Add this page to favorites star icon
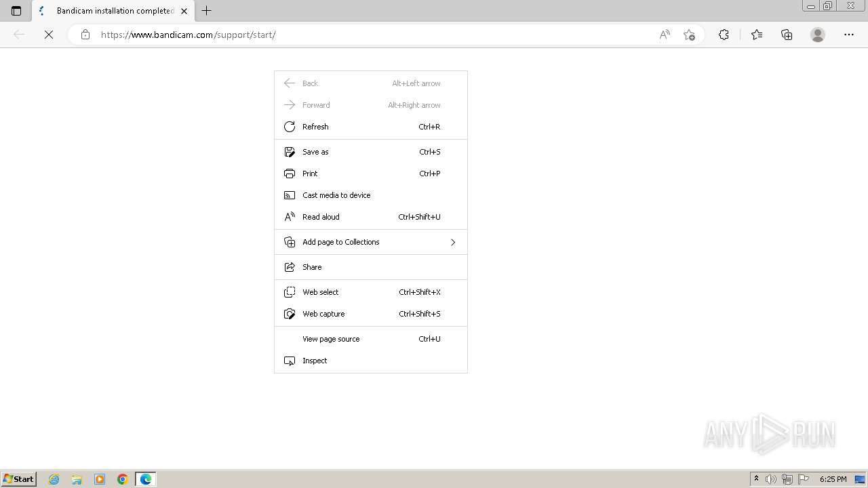The image size is (868, 488). coord(690,35)
